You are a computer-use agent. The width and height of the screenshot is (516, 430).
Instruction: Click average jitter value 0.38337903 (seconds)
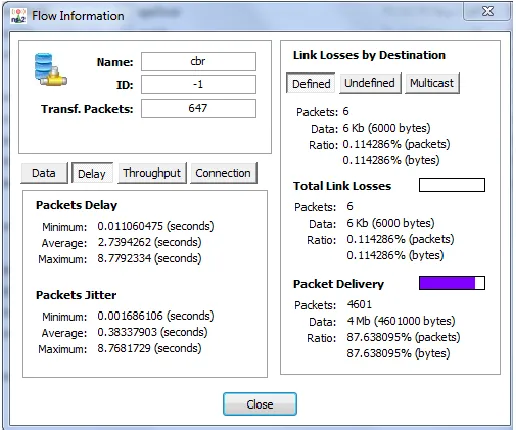tap(152, 332)
